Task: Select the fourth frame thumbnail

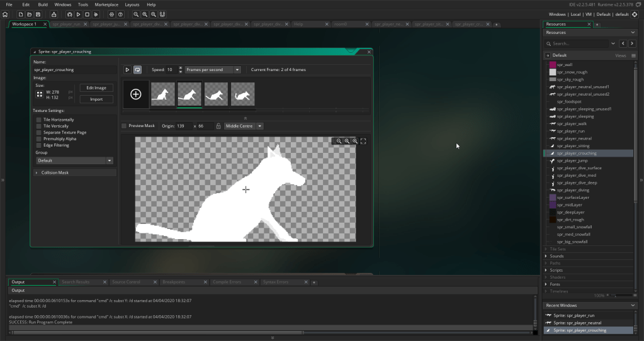Action: coord(242,94)
